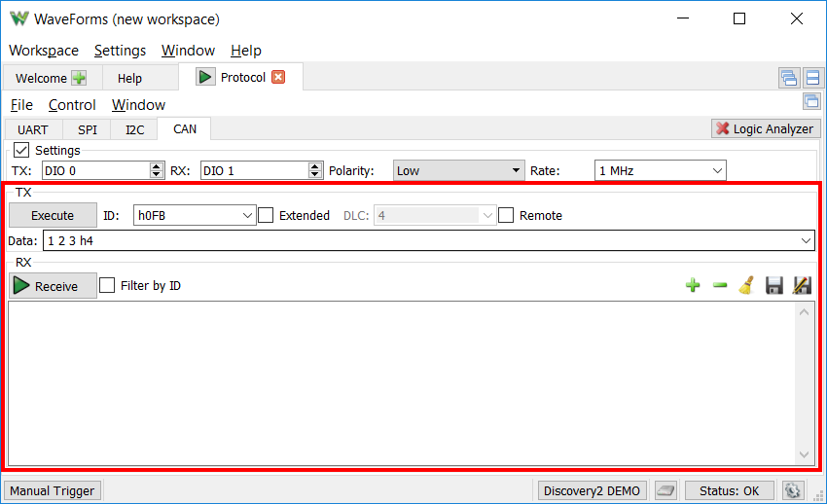Undock the Protocol window using its icon
The height and width of the screenshot is (504, 827).
pyautogui.click(x=811, y=101)
